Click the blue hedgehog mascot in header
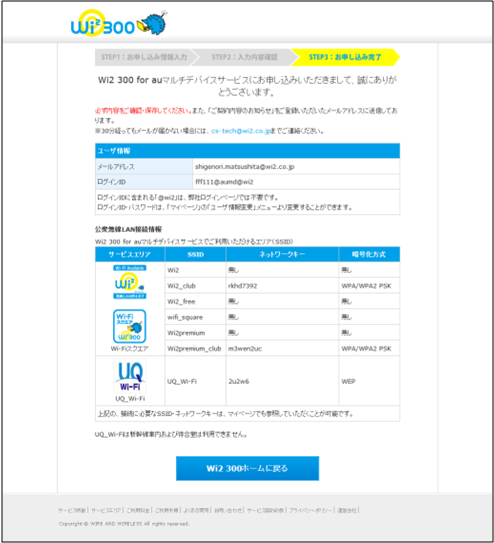 pyautogui.click(x=152, y=24)
